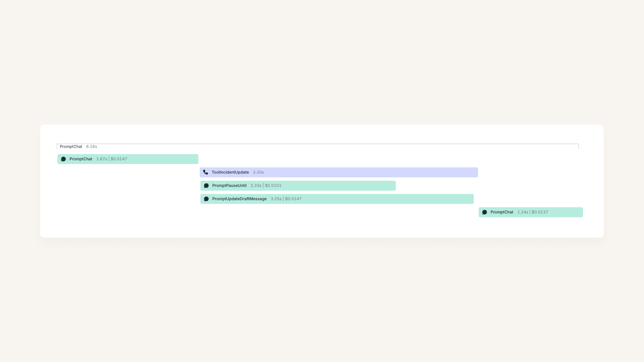Select the PromptChat 6.16s root span header
This screenshot has height=362, width=644.
318,146
